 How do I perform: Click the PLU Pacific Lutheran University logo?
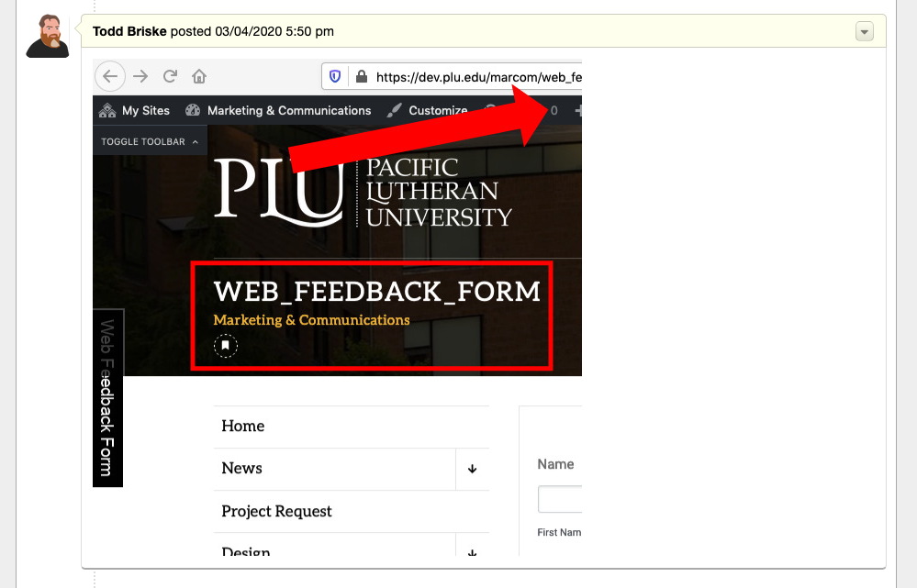[x=363, y=192]
